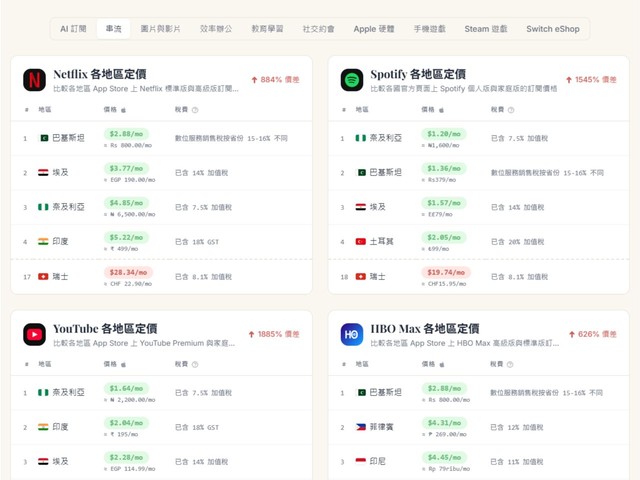The width and height of the screenshot is (640, 480).
Task: Click the $1.64/mo price badge
Action: (127, 388)
